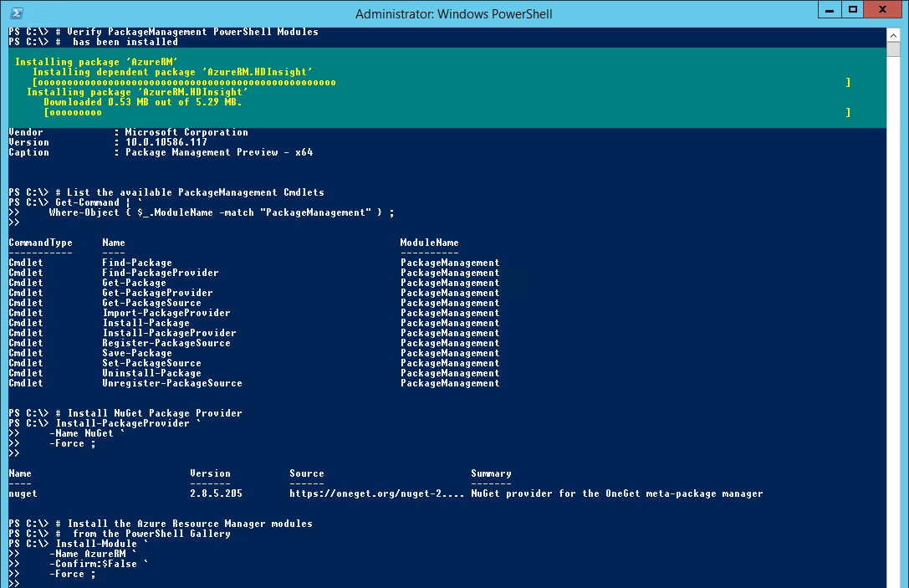Select 'Import-PackageProvider' cmdlet name
Screen dimensions: 909x588
click(166, 313)
